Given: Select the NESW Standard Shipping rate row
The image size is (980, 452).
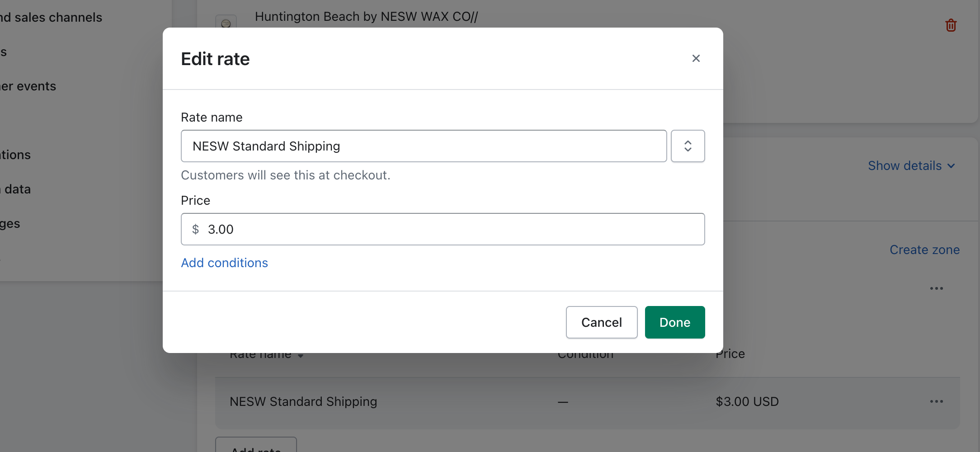Looking at the screenshot, I should tap(303, 402).
